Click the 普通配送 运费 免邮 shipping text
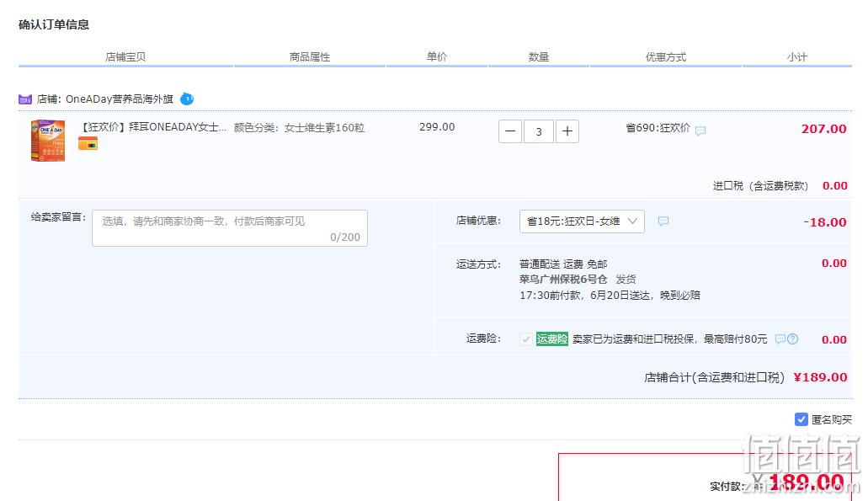This screenshot has height=501, width=868. tap(563, 264)
